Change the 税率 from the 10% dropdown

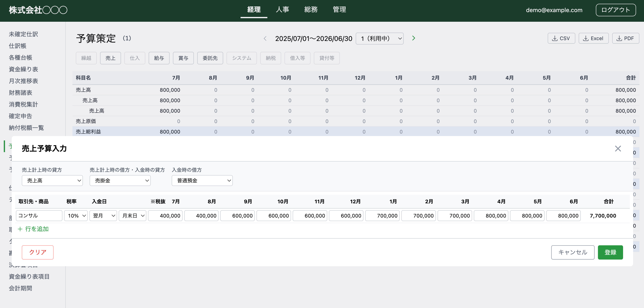tap(76, 216)
